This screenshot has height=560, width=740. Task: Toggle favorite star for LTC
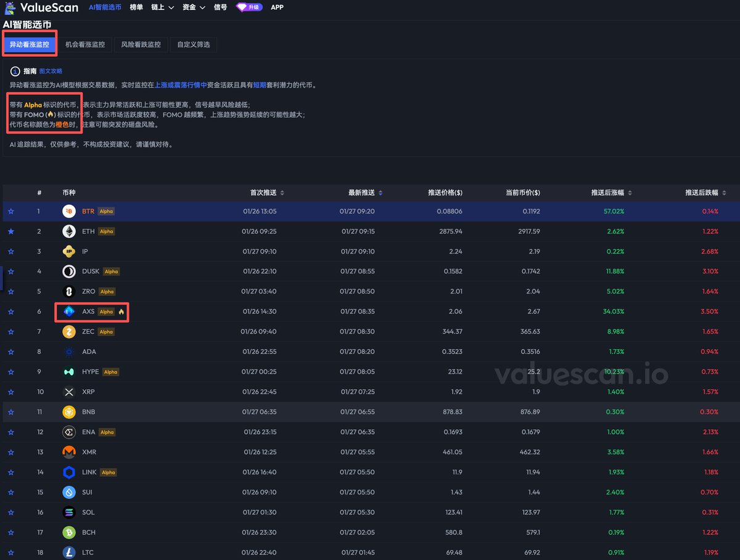(x=10, y=553)
